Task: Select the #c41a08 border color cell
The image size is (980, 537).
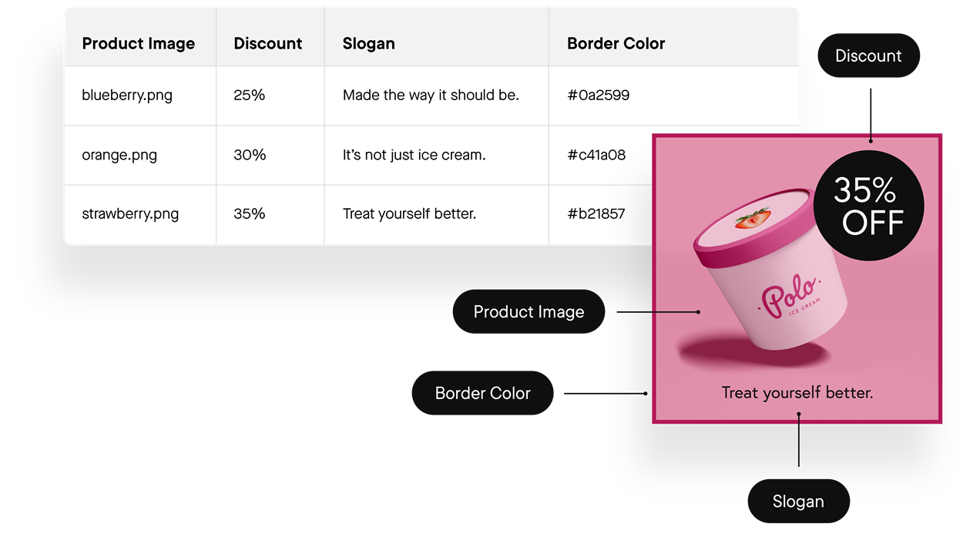Action: (x=601, y=155)
